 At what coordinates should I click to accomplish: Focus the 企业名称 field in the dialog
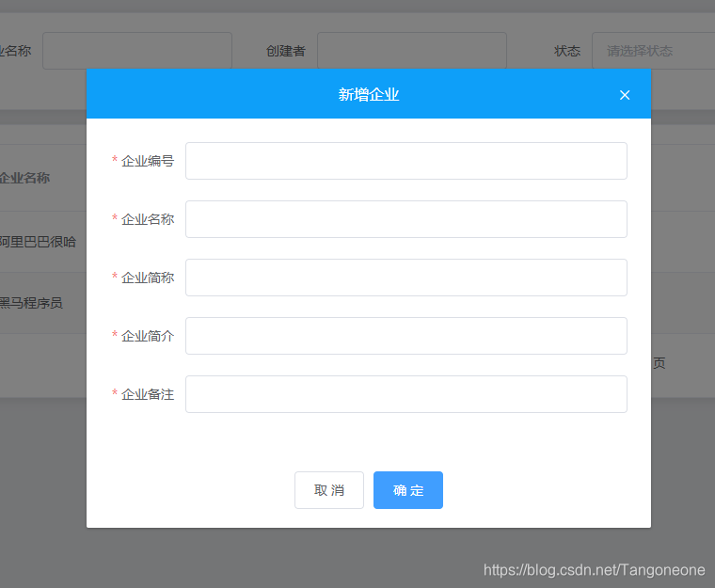click(405, 219)
